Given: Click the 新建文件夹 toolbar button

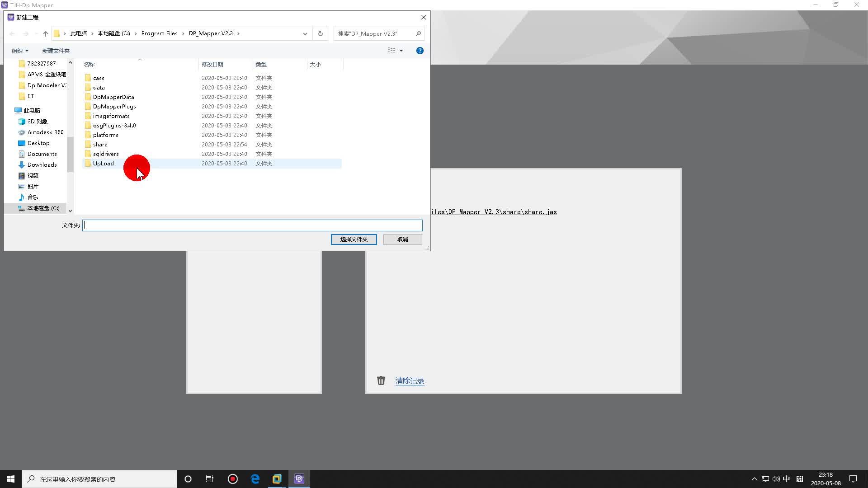Looking at the screenshot, I should coord(56,51).
